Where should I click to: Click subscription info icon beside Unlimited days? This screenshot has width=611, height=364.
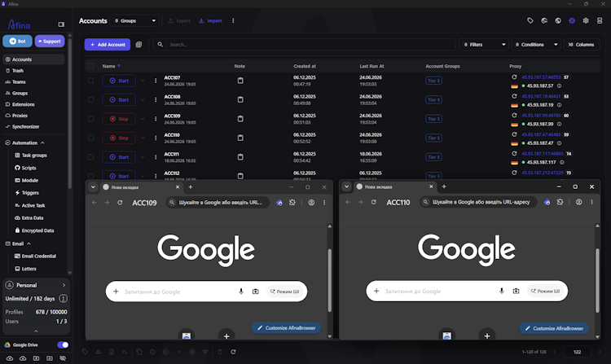63,299
